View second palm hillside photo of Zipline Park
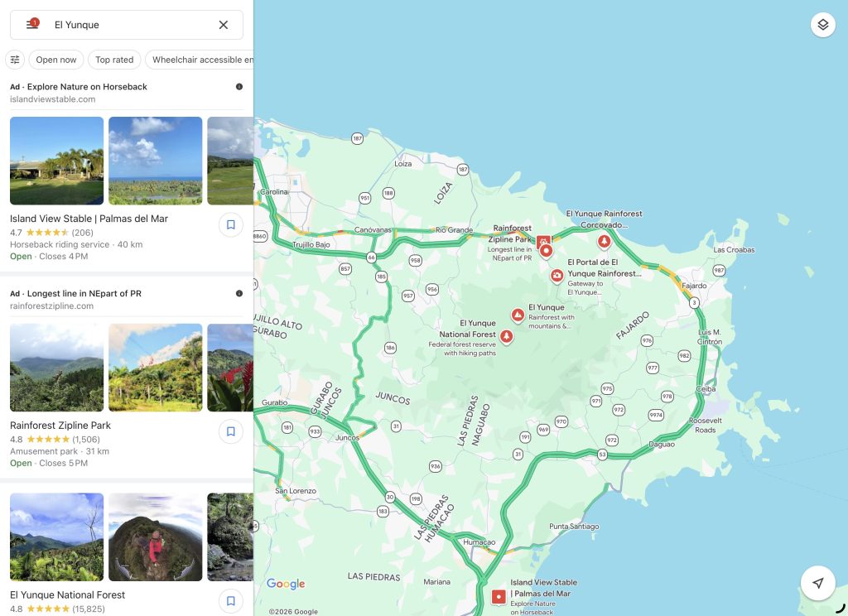The image size is (848, 616). pyautogui.click(x=155, y=368)
